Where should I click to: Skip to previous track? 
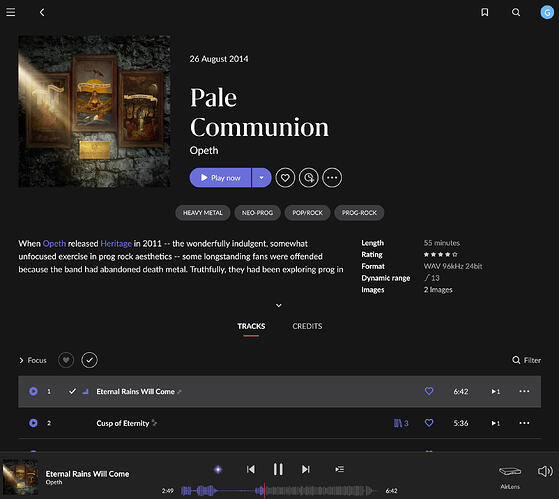point(251,469)
